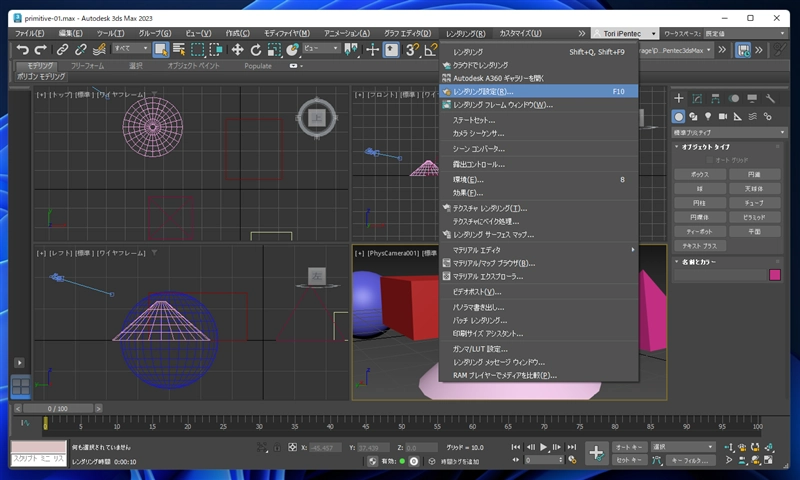Open the Standard Primitives dropdown
Image resolution: width=800 pixels, height=480 pixels.
coord(729,133)
